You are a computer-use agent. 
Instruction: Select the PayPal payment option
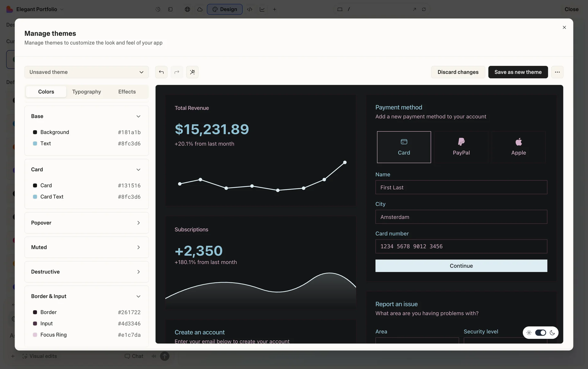(x=461, y=147)
